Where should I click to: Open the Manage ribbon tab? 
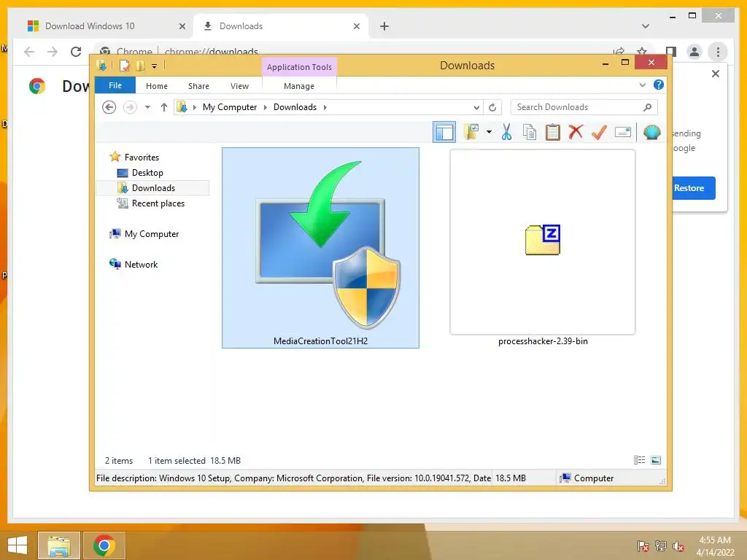(x=299, y=86)
